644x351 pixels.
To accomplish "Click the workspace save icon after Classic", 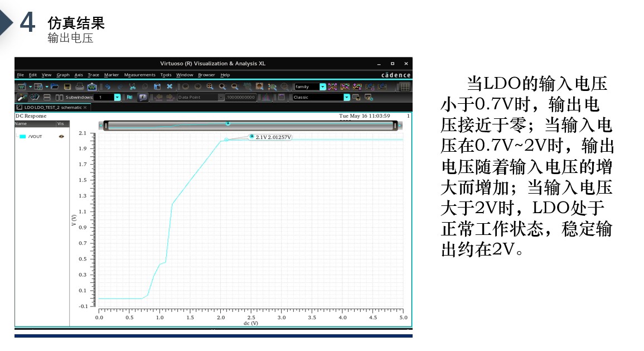I will (x=356, y=98).
